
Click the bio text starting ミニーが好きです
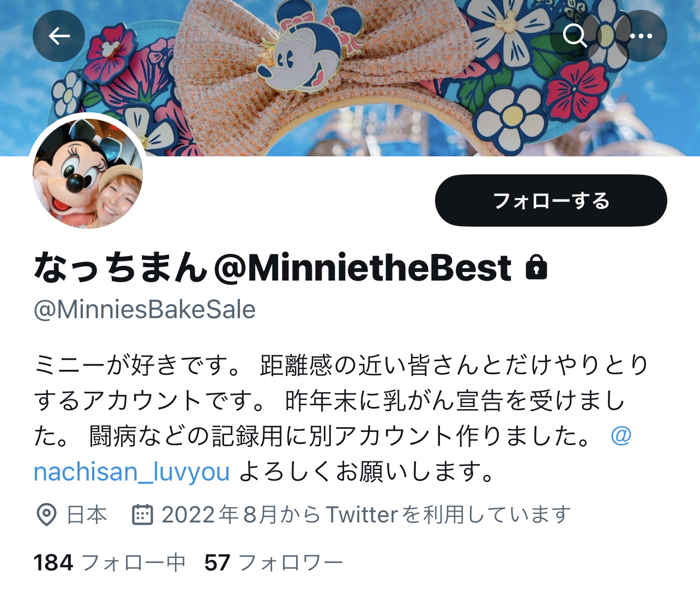click(x=341, y=418)
